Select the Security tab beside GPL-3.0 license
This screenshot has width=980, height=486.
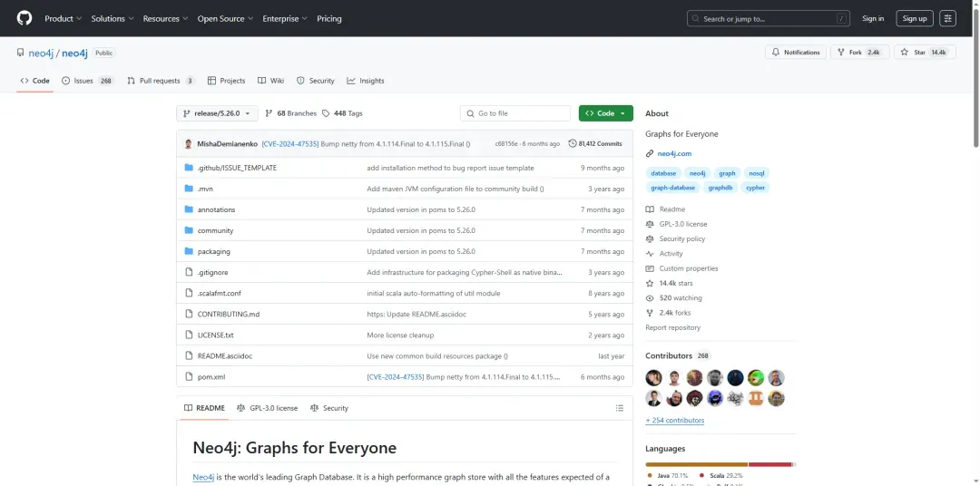coord(329,408)
